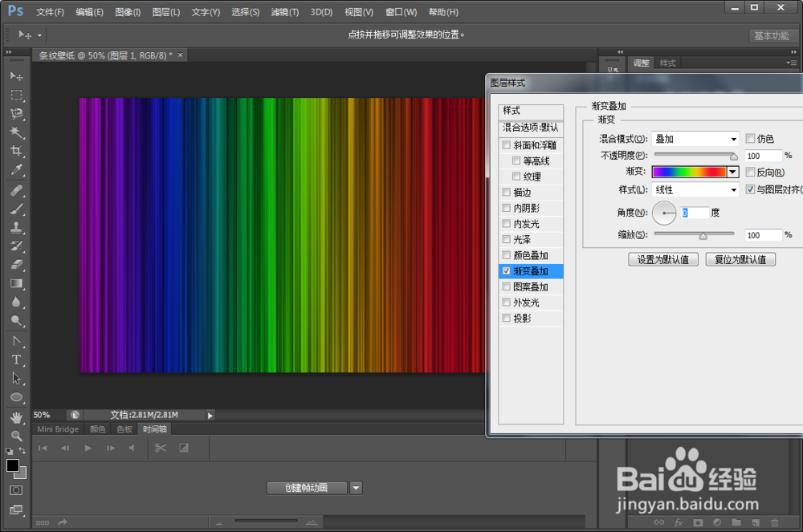Enable 描边 checkbox

click(x=507, y=193)
